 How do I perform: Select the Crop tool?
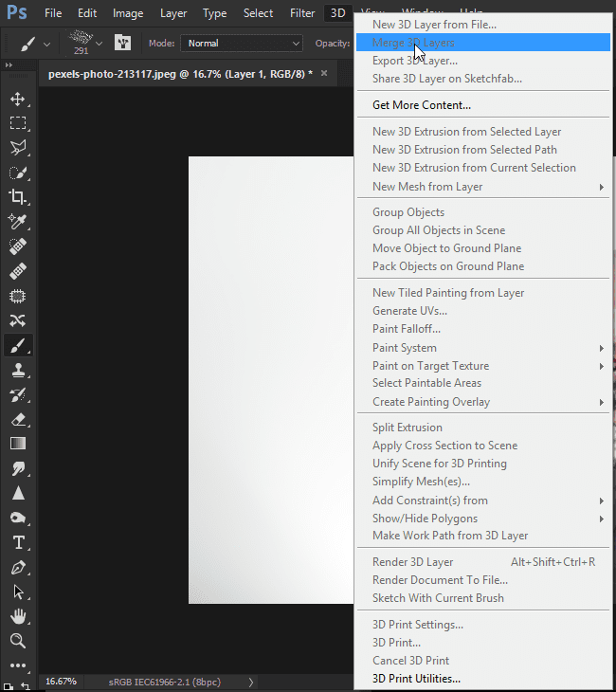pyautogui.click(x=17, y=197)
